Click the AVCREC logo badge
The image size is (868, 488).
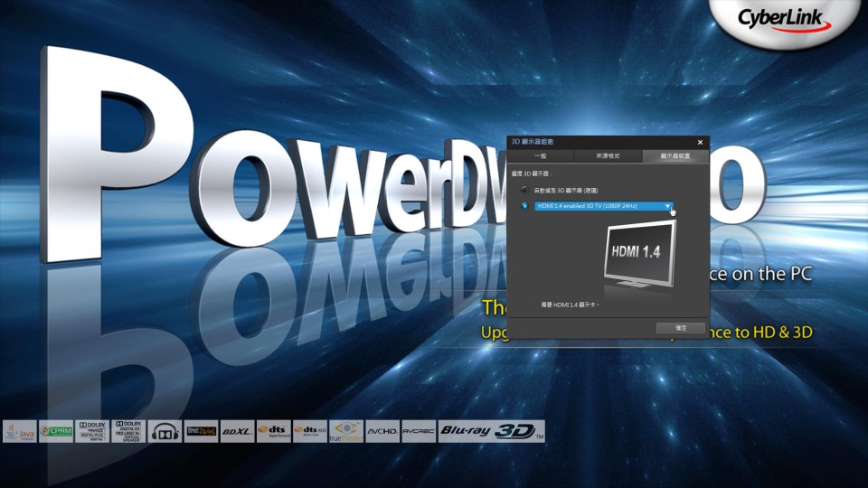[419, 431]
